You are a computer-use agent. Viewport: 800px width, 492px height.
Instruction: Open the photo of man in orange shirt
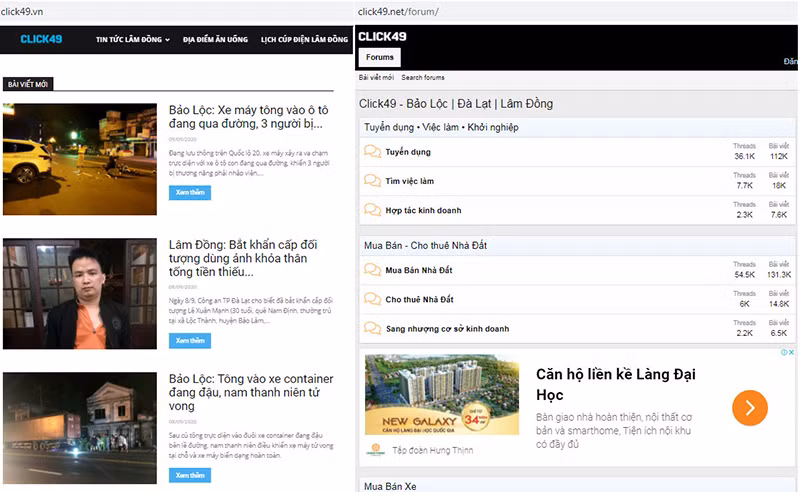(x=80, y=293)
